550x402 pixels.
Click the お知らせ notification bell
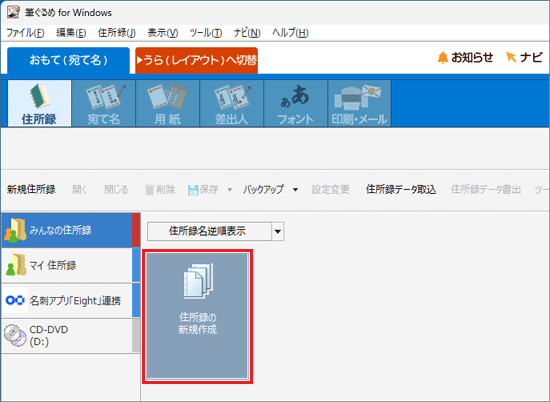point(465,57)
